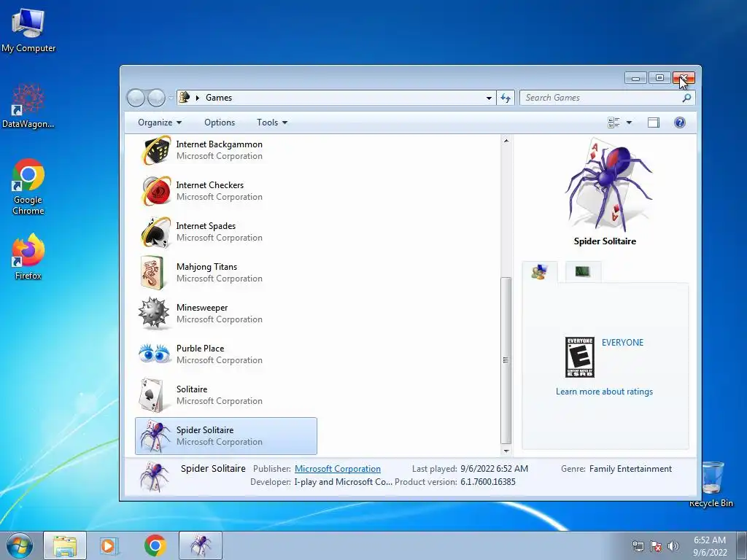
Task: Open the recent pages dropdown arrow
Action: [171, 98]
